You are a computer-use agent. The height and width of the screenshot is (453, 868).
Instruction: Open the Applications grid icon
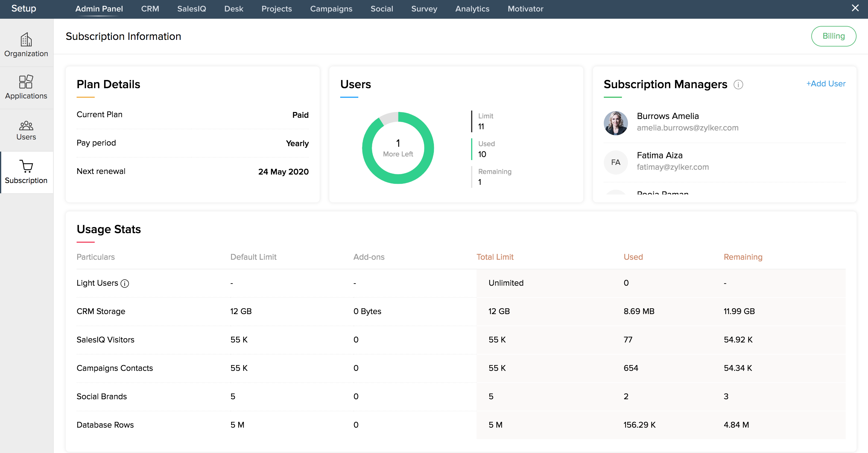[26, 82]
